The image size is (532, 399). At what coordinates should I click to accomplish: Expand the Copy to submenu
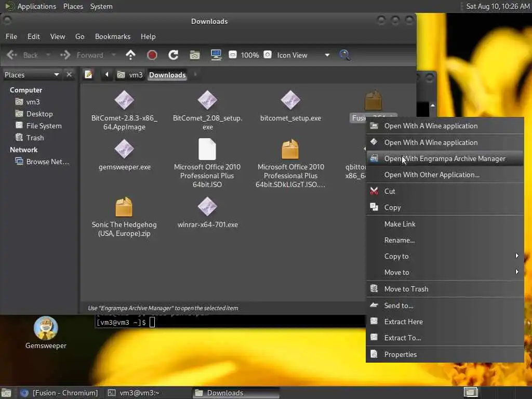pos(517,256)
